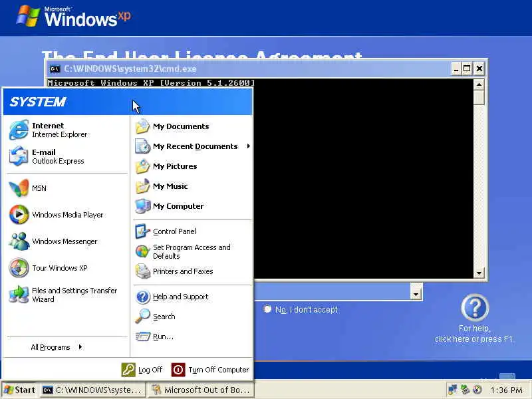
Task: Choose the Windows Media Player menu label
Action: click(x=68, y=215)
